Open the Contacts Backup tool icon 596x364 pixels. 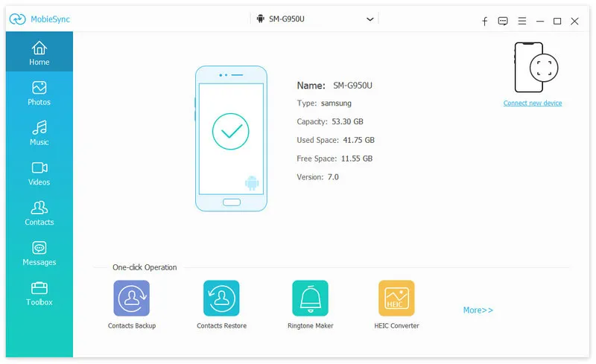131,298
